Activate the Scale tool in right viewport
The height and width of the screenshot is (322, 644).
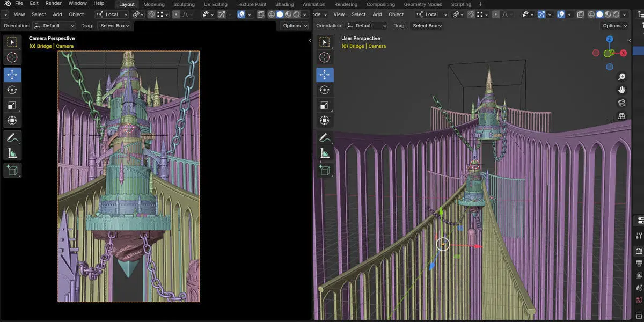(325, 105)
